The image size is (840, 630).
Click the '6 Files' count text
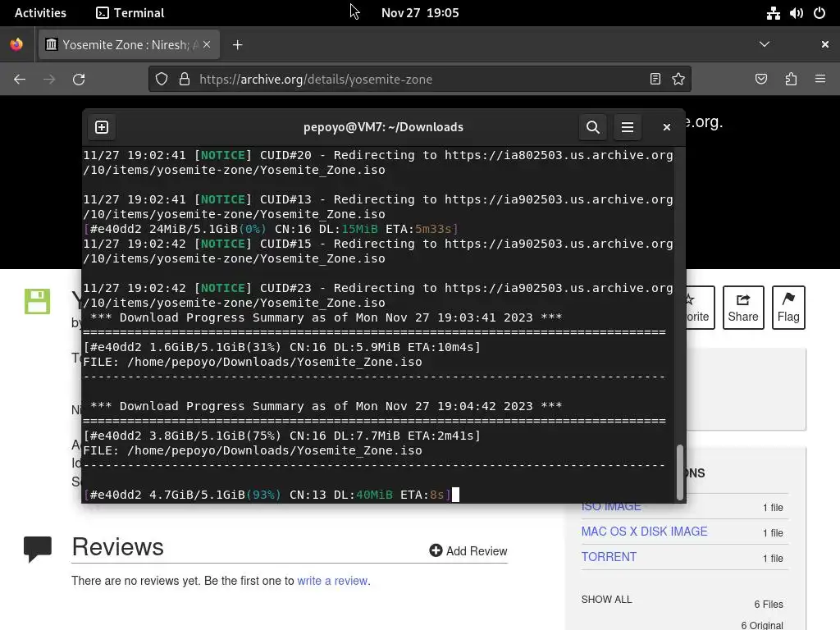[768, 605]
